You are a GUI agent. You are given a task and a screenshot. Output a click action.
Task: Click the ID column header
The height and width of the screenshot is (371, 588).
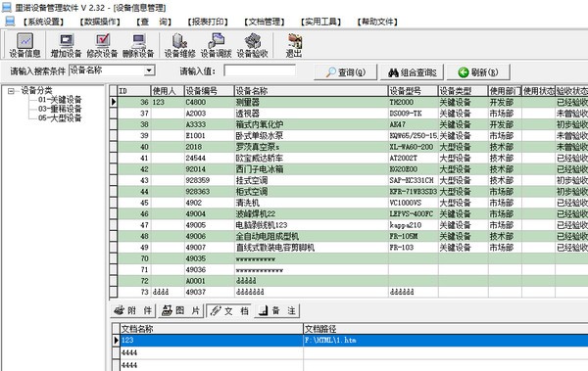(x=134, y=91)
